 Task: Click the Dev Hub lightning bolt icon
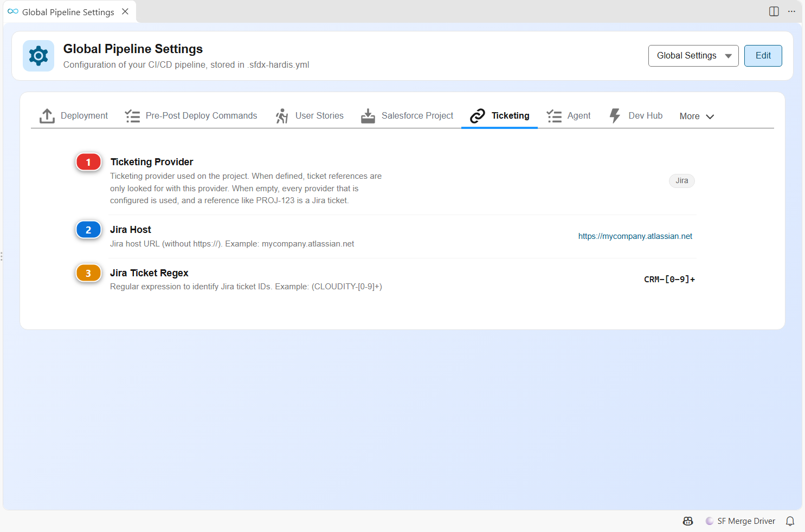tap(615, 116)
